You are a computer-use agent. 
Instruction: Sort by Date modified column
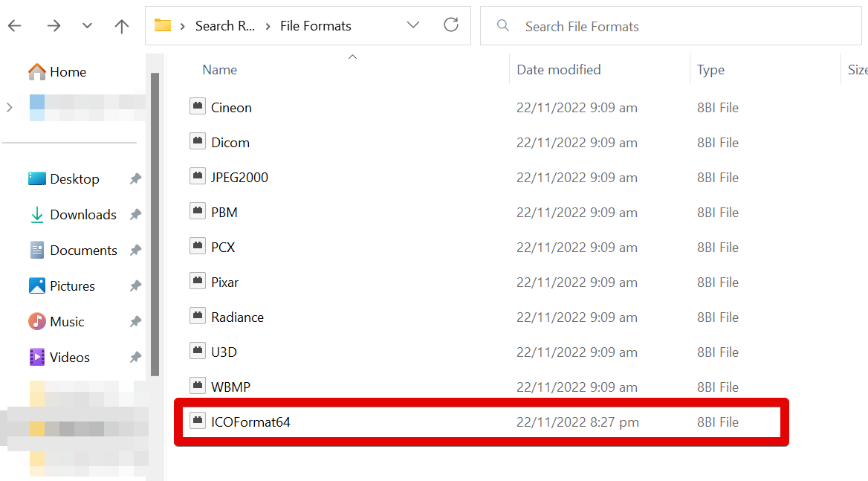click(559, 70)
